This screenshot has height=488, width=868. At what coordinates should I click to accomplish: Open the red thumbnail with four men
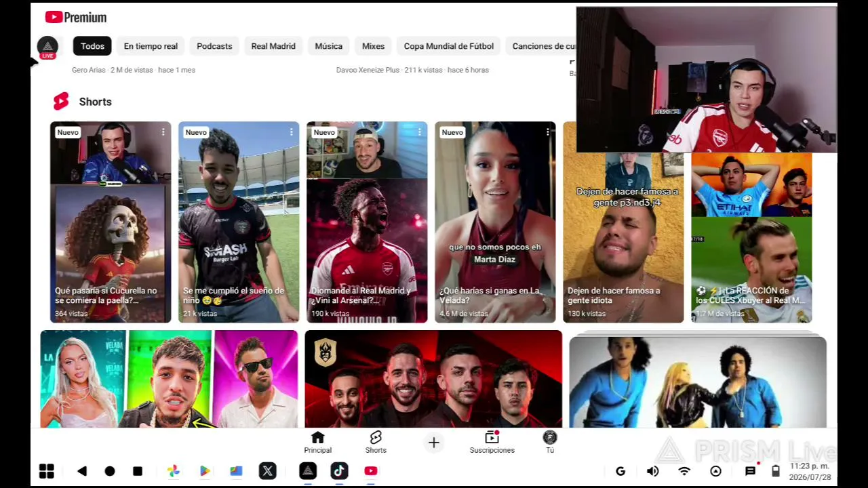coord(433,379)
